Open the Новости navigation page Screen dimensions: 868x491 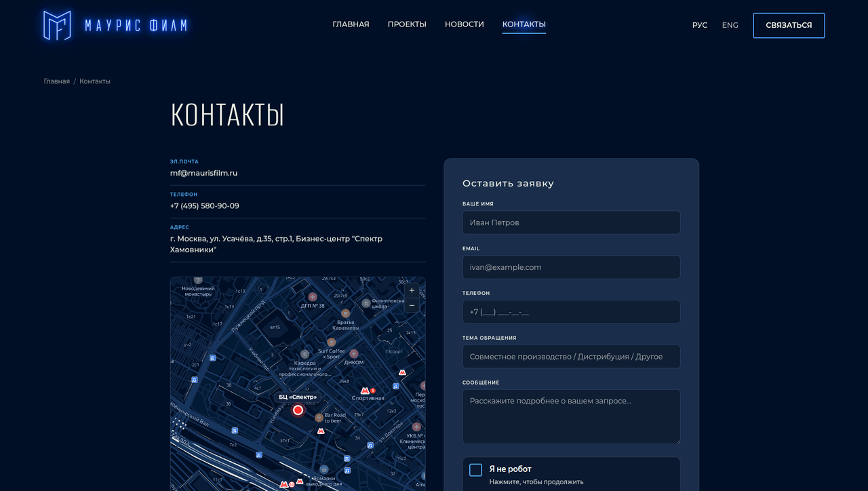pyautogui.click(x=465, y=24)
